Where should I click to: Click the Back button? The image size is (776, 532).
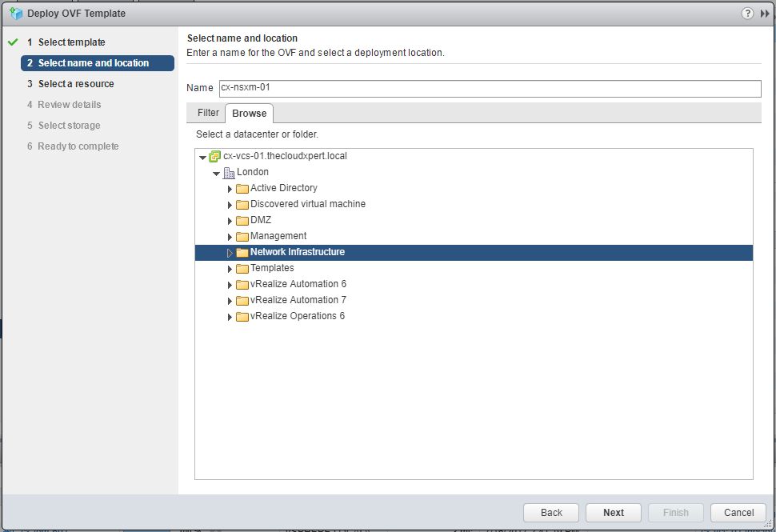coord(551,513)
